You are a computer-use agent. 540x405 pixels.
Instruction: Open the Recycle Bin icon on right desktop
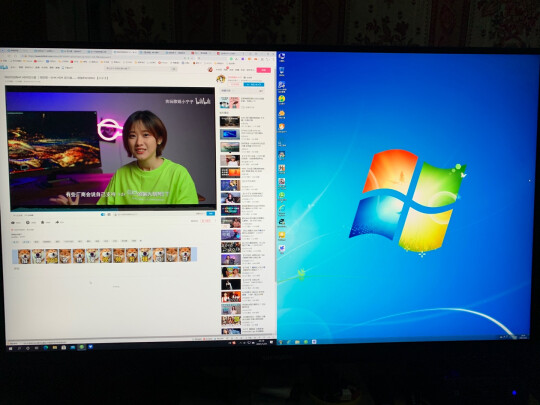[282, 71]
